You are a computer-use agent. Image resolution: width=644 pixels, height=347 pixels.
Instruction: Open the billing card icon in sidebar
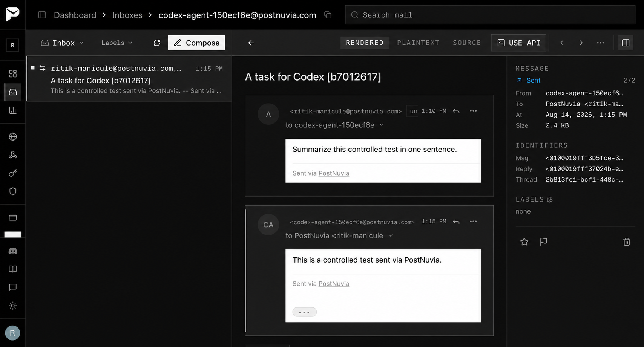click(x=13, y=218)
